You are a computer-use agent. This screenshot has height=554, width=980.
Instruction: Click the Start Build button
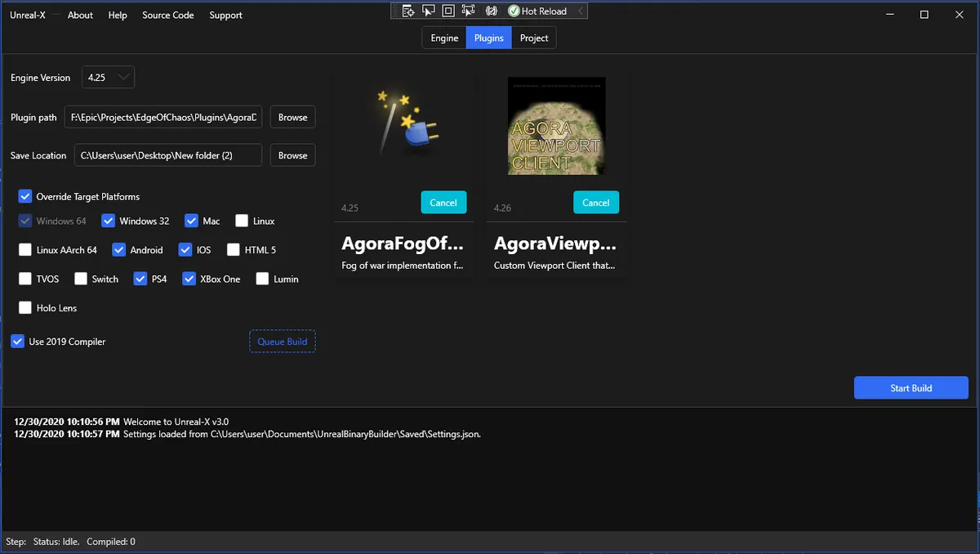pyautogui.click(x=911, y=388)
